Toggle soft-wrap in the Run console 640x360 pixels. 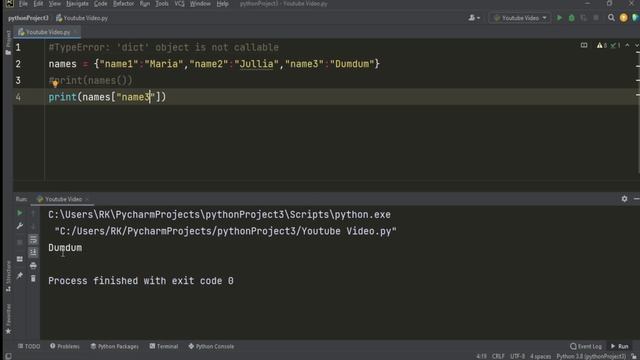pyautogui.click(x=33, y=240)
